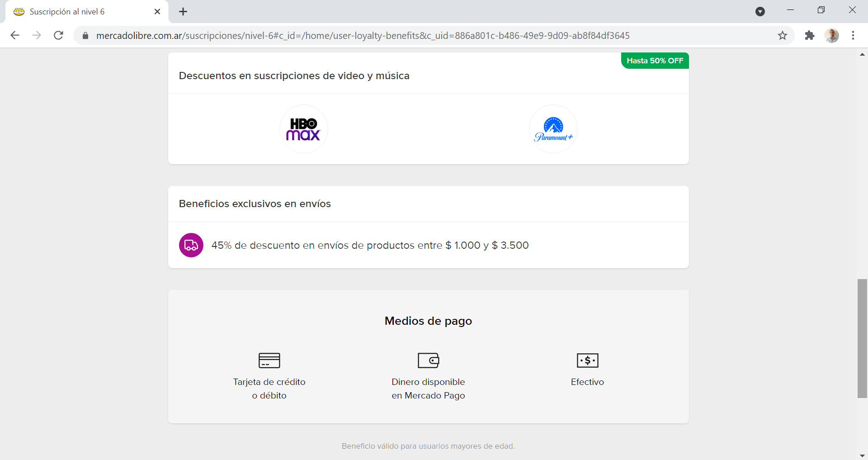Open the Chrome three-dot menu
This screenshot has height=460, width=868.
pos(853,35)
